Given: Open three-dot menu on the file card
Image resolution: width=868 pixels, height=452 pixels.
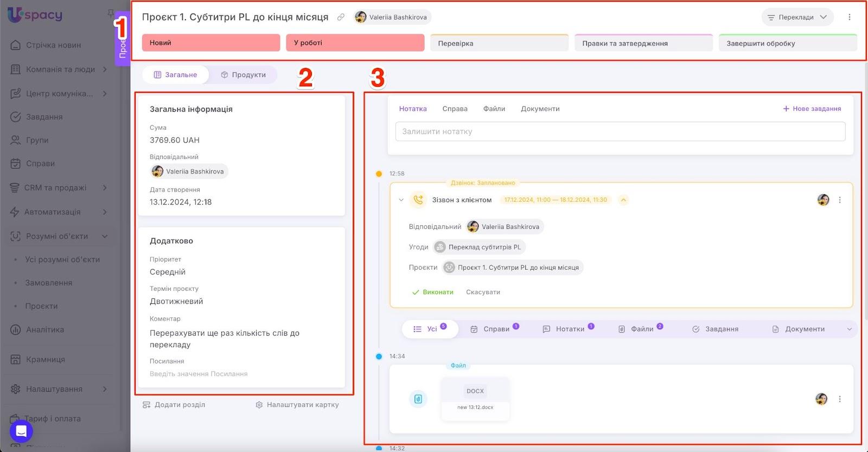Looking at the screenshot, I should (x=840, y=399).
